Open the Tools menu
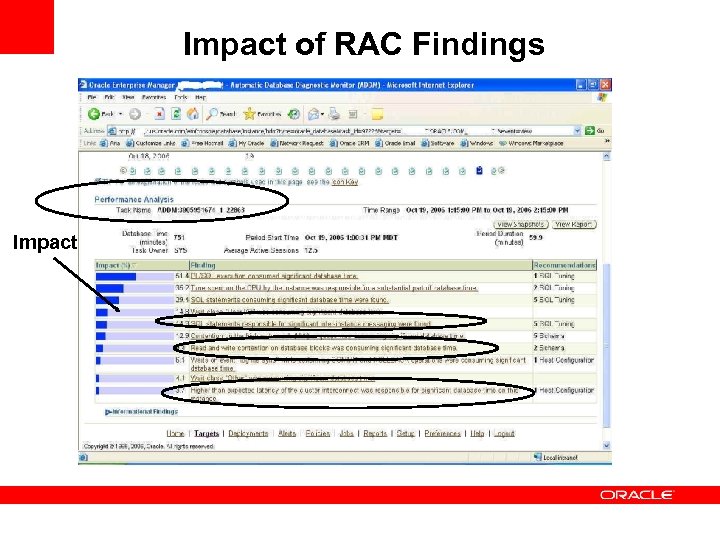This screenshot has width=720, height=540. [181, 97]
